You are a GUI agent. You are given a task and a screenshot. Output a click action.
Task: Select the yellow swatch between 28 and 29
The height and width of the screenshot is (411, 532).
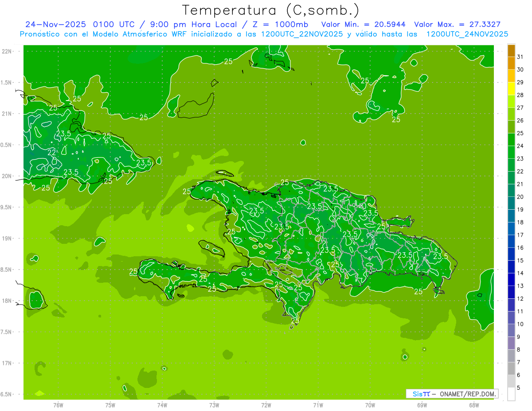coord(511,89)
